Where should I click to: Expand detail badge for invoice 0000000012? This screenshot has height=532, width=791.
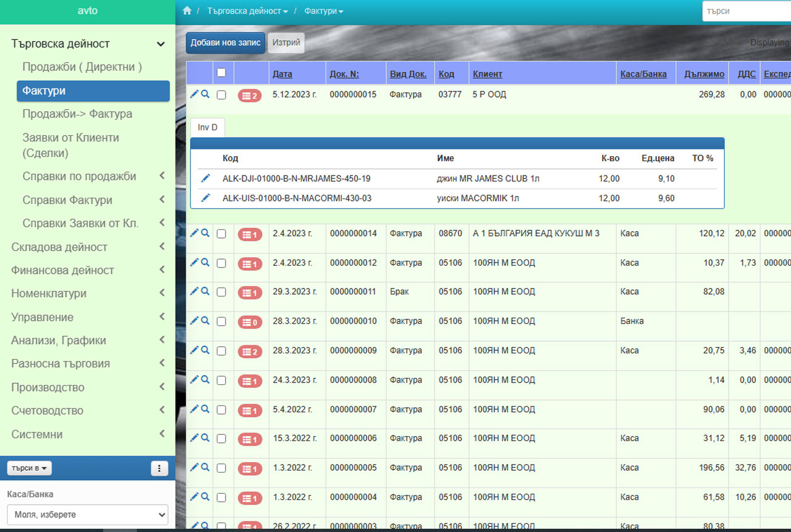click(x=250, y=264)
